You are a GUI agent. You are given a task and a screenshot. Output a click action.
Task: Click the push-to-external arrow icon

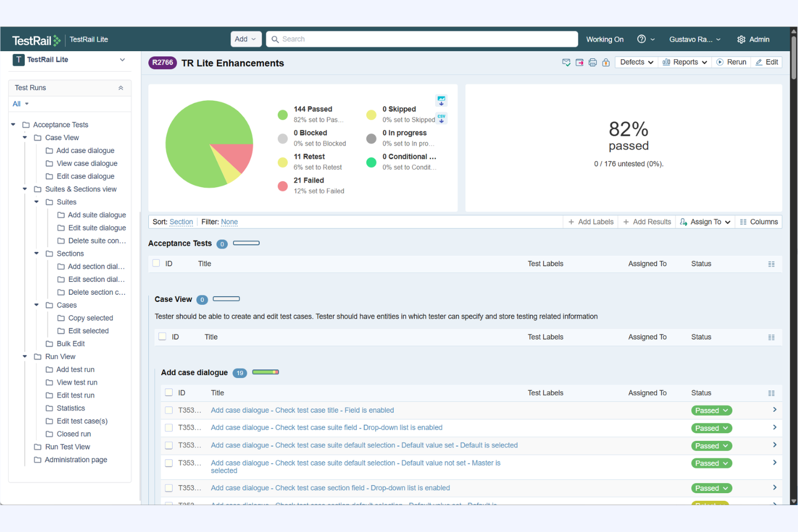pyautogui.click(x=579, y=63)
